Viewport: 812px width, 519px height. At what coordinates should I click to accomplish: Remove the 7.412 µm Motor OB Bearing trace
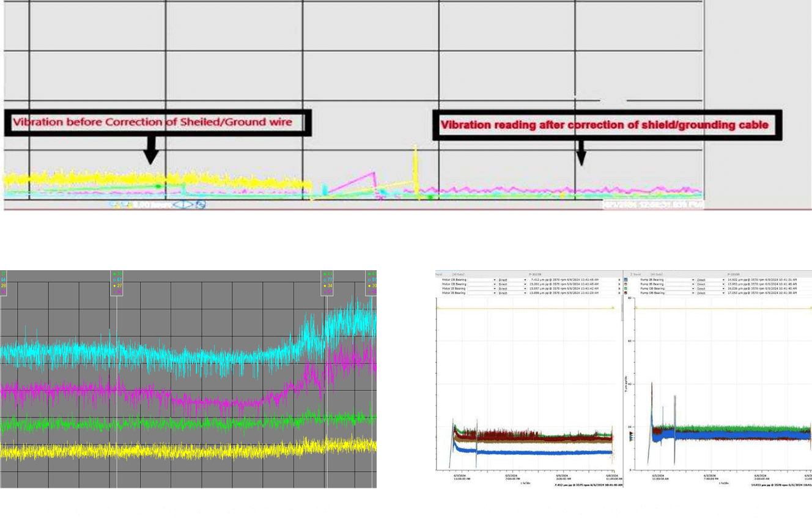pos(619,279)
